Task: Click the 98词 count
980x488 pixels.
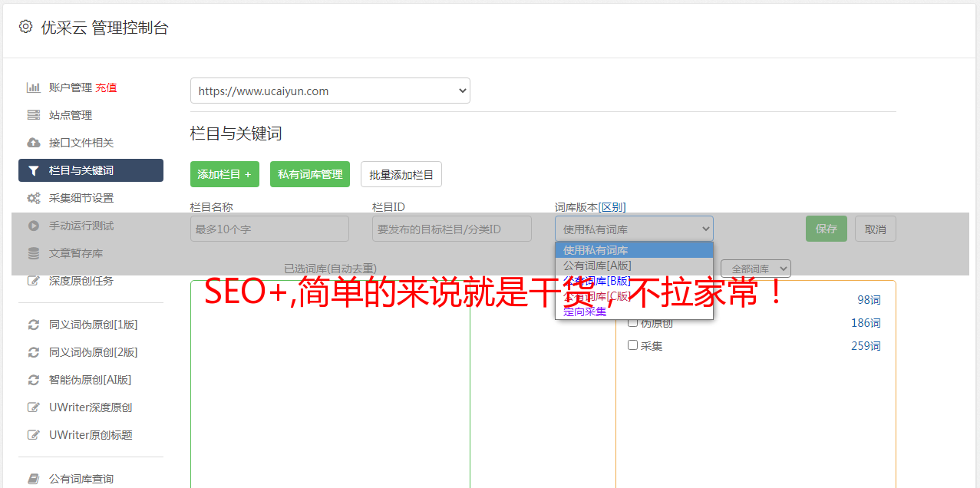Action: pyautogui.click(x=869, y=300)
